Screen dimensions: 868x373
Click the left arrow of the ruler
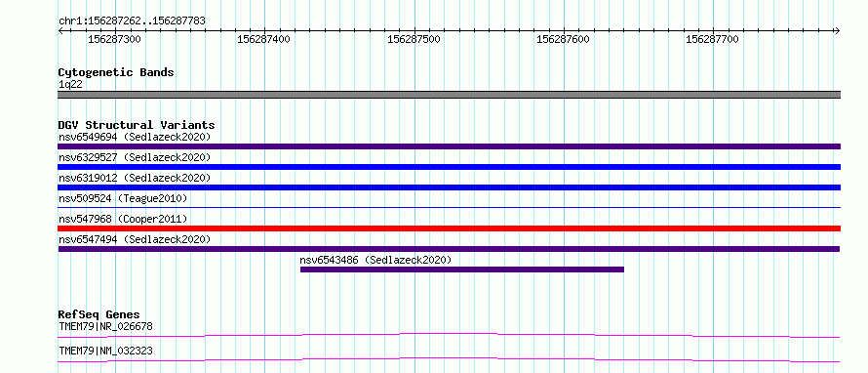(60, 30)
